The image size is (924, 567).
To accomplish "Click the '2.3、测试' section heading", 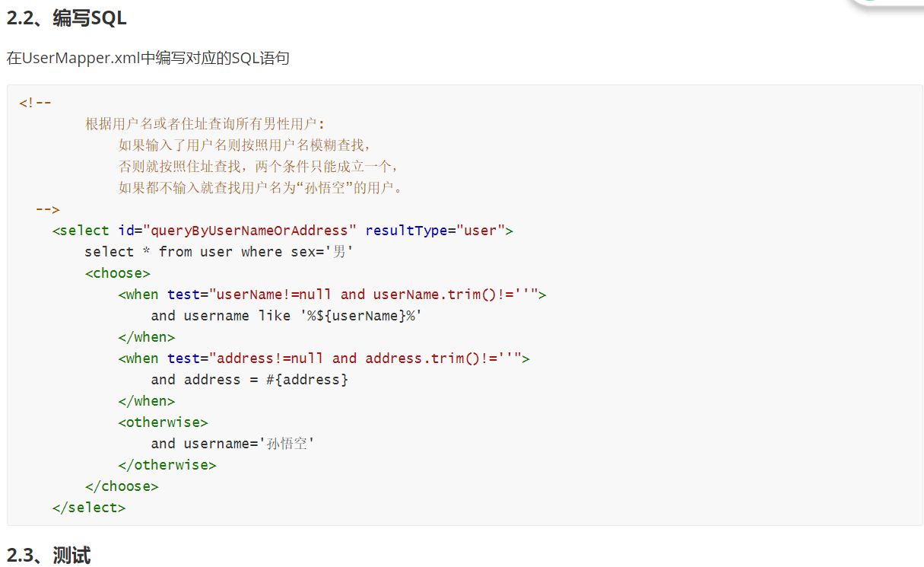I will tap(49, 556).
